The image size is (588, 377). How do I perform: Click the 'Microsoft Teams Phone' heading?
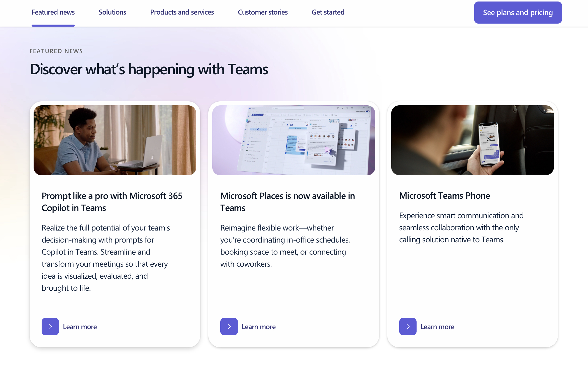[444, 196]
